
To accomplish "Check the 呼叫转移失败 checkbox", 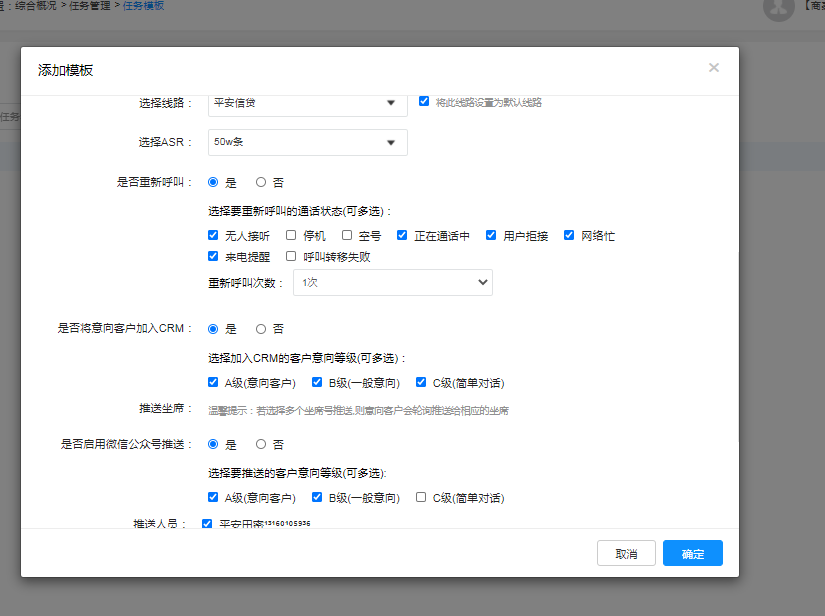I will [291, 256].
